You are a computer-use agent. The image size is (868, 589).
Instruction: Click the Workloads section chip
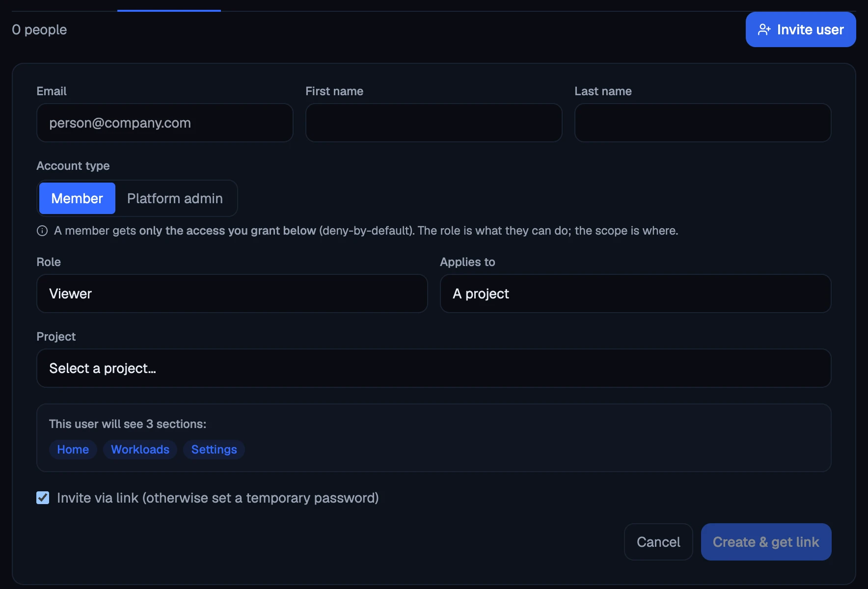pyautogui.click(x=140, y=450)
